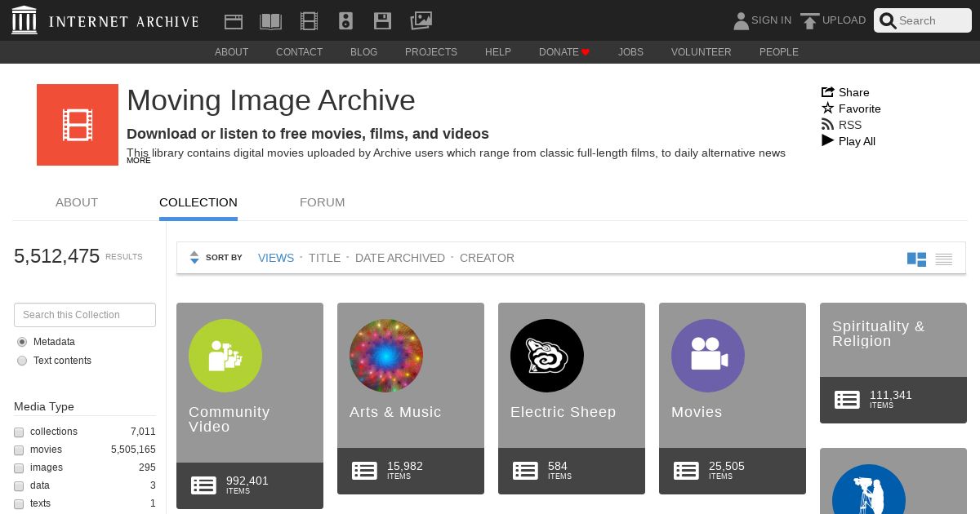Viewport: 980px width, 514px height.
Task: Toggle the sort direction arrows
Action: tap(194, 258)
